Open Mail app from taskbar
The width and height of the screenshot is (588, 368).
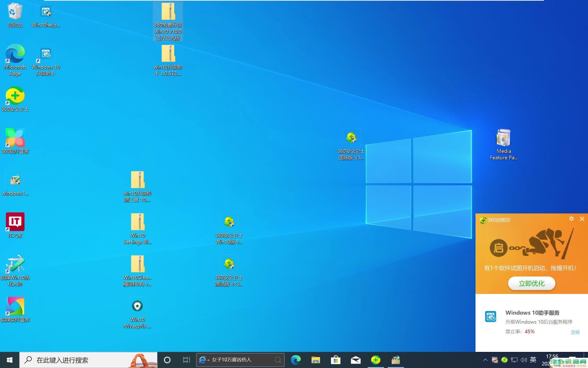point(356,360)
